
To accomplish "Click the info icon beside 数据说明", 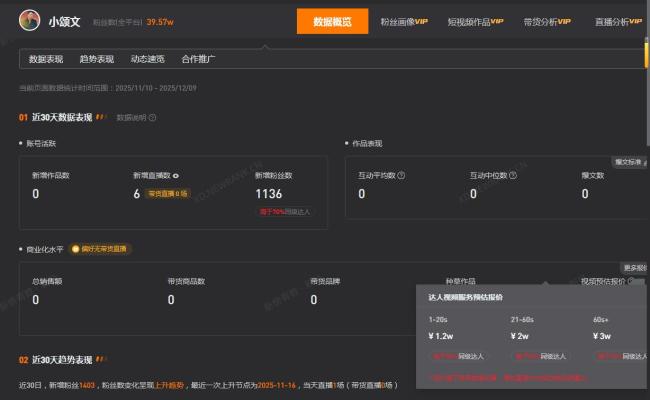I will (152, 117).
